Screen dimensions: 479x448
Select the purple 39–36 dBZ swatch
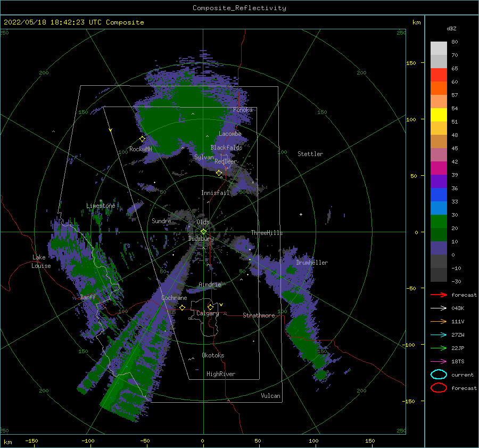click(439, 182)
